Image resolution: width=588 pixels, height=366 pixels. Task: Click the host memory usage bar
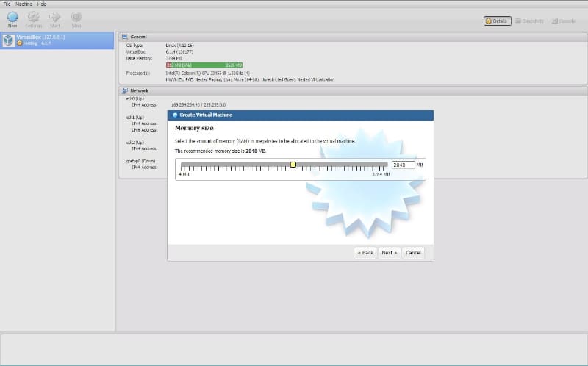point(204,65)
